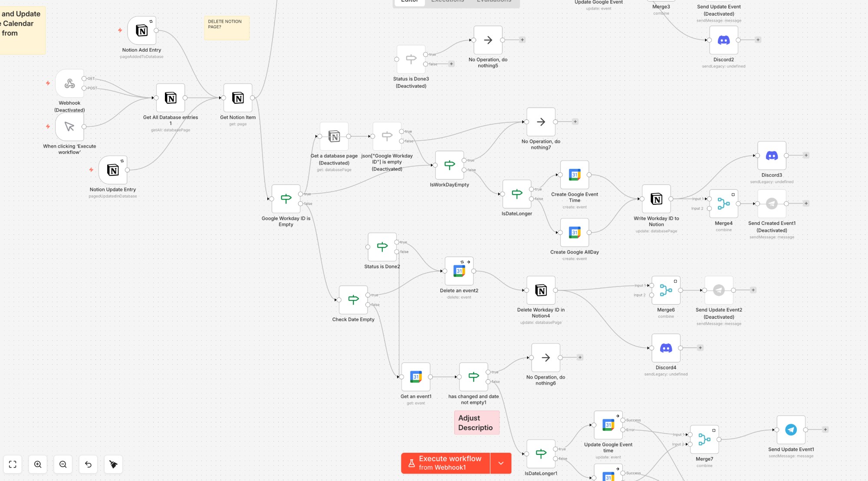The height and width of the screenshot is (481, 868).
Task: Add node after No Operation, do nothing5
Action: [x=522, y=40]
